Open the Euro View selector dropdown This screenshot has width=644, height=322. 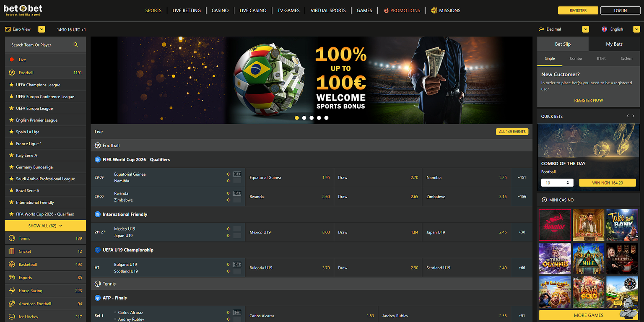point(42,29)
